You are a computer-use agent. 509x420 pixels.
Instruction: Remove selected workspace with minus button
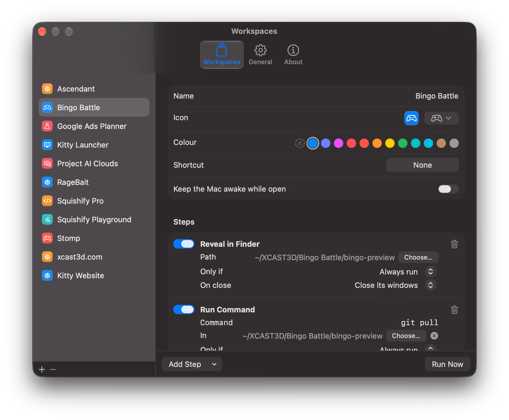(x=53, y=370)
